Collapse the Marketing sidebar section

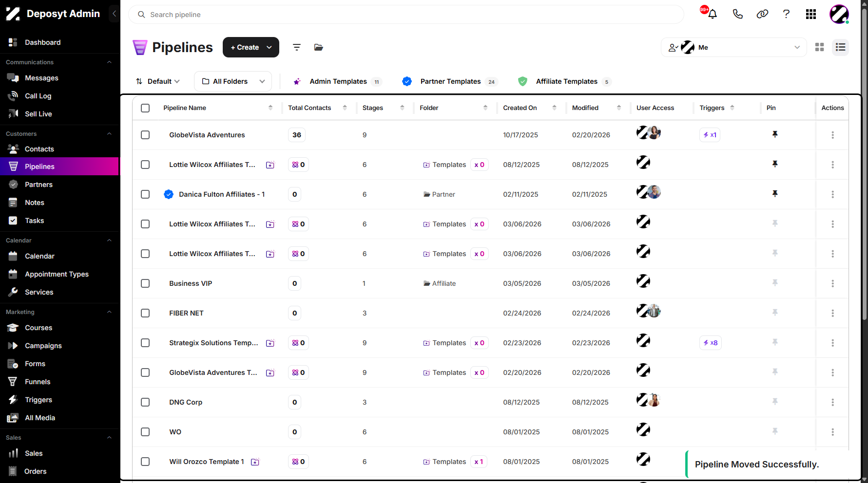[109, 312]
